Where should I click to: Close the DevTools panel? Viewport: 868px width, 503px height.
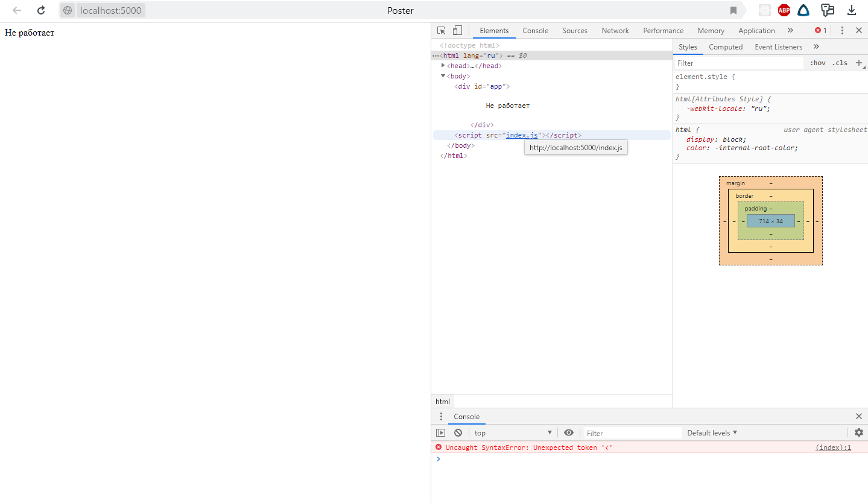pos(859,31)
